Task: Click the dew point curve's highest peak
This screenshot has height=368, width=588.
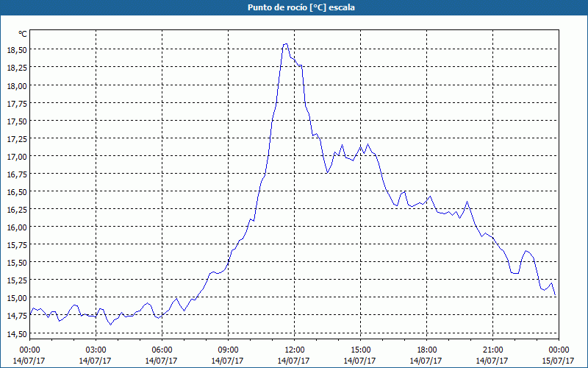Action: 285,44
